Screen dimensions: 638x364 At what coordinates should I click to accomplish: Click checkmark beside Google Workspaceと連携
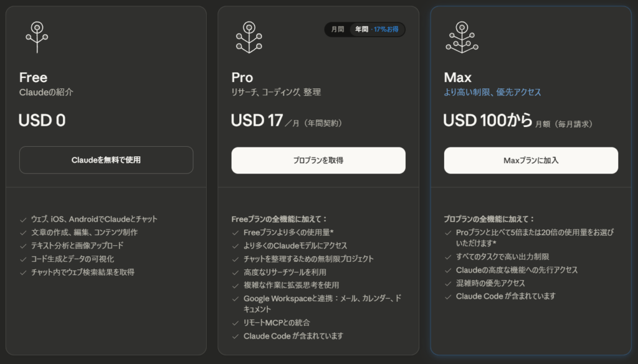click(x=236, y=299)
